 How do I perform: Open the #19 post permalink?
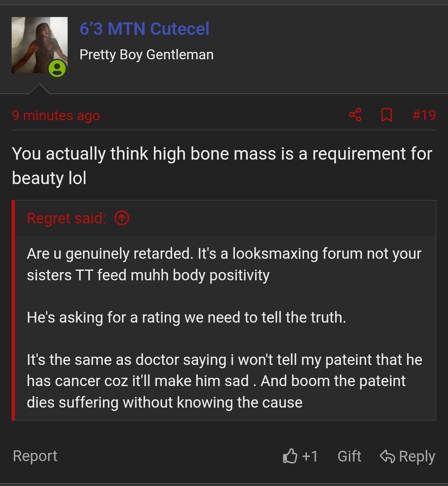(424, 115)
